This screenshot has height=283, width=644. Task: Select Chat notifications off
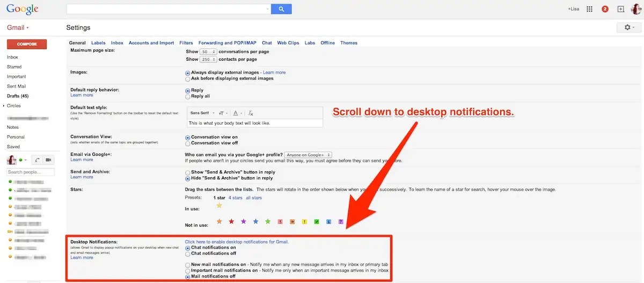tap(187, 254)
